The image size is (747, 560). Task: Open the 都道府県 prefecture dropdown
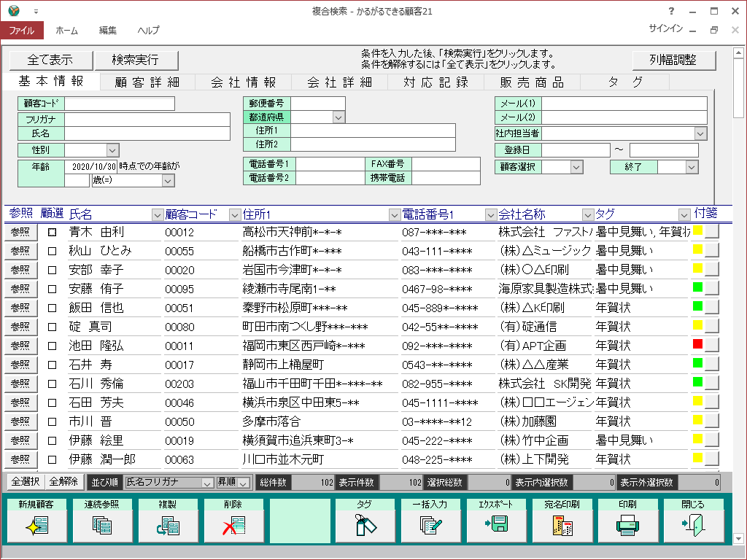click(x=338, y=117)
